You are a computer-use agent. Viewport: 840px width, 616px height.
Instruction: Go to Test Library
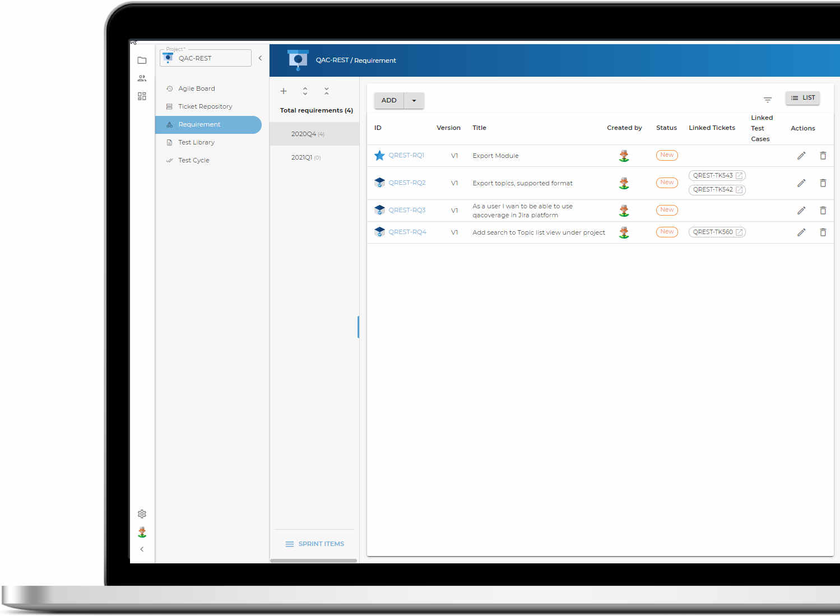196,142
